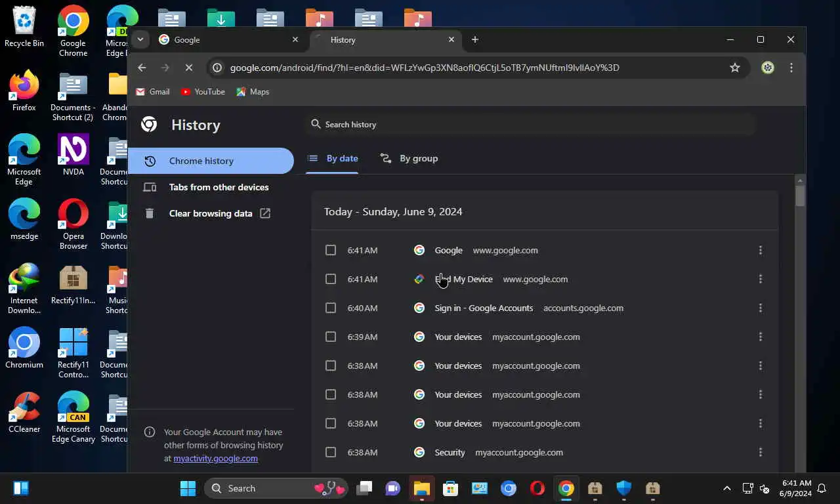Stop loading the page
840x504 pixels.
coord(188,68)
